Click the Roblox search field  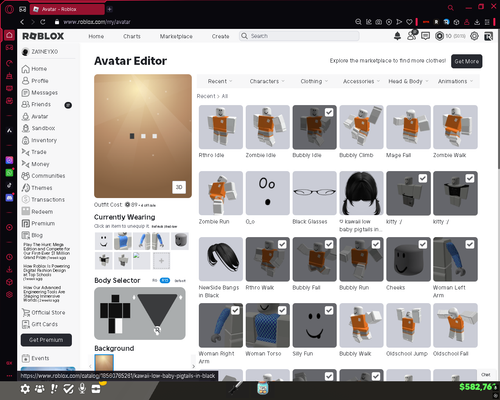(x=299, y=36)
